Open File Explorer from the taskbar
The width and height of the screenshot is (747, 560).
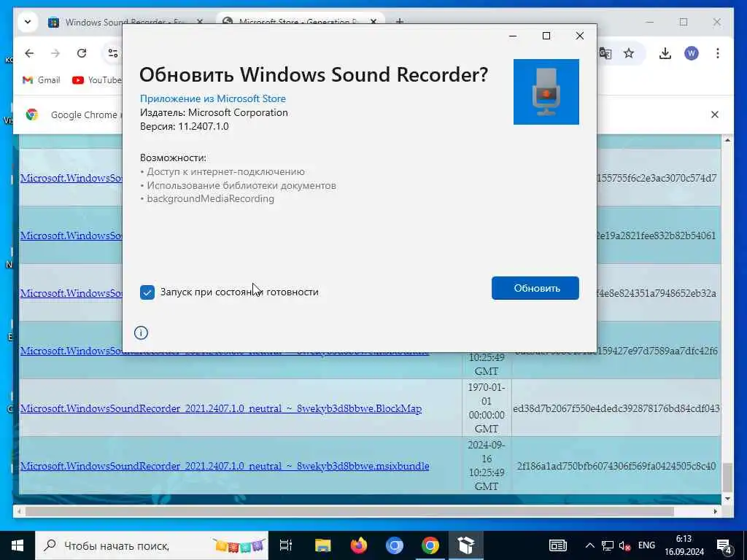coord(322,545)
